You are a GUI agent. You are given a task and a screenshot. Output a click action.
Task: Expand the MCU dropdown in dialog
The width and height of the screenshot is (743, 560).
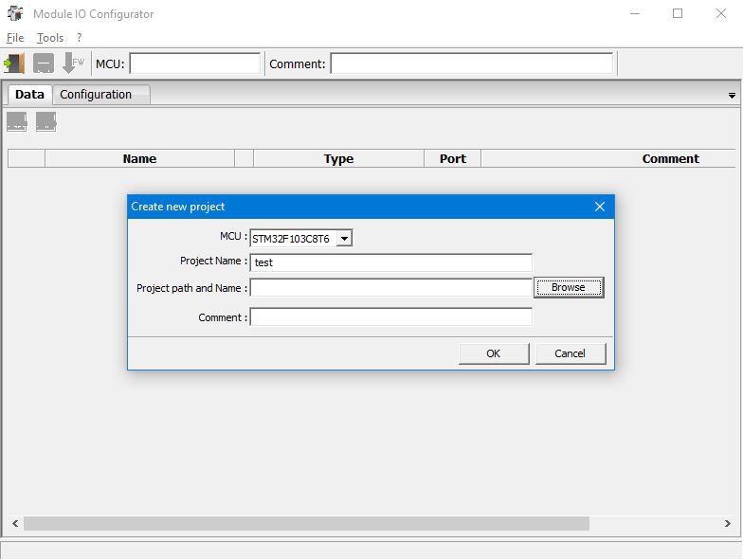[x=345, y=239]
